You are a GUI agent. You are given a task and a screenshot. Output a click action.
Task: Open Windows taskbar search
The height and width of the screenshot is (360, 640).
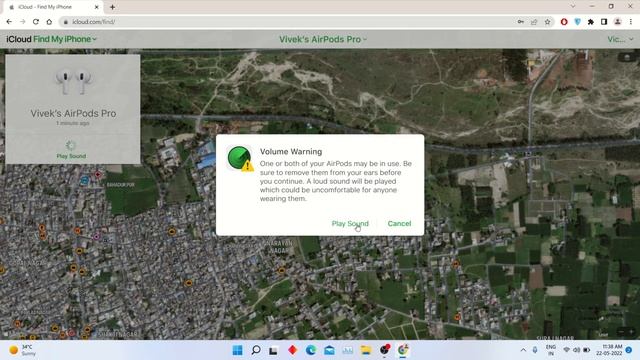click(256, 350)
